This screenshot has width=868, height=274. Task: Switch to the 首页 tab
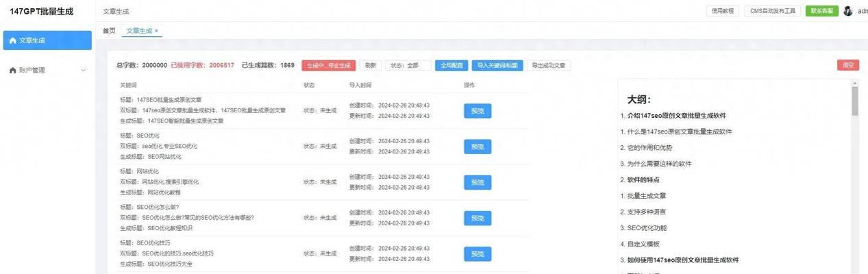pyautogui.click(x=109, y=31)
